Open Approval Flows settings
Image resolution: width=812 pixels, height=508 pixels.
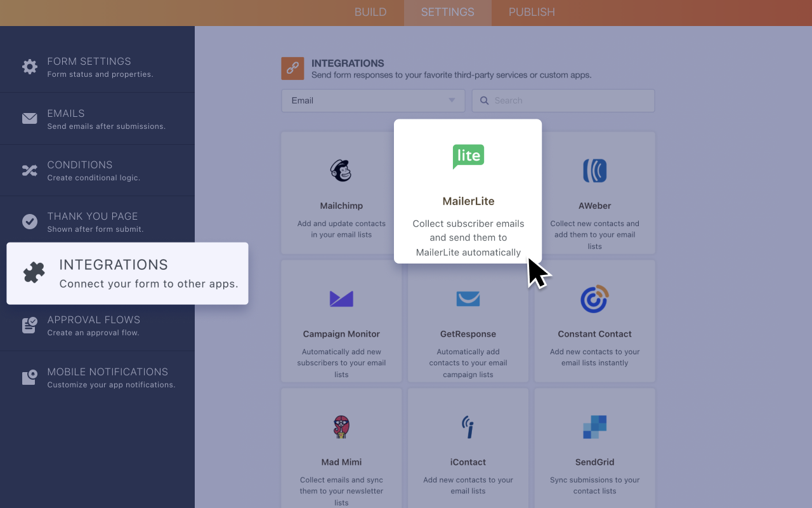[x=94, y=324]
